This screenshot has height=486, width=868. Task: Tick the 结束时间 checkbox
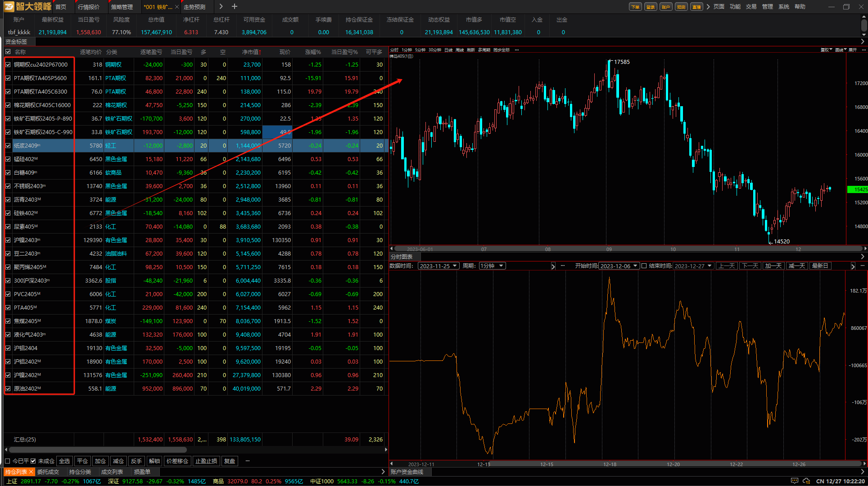coord(644,266)
